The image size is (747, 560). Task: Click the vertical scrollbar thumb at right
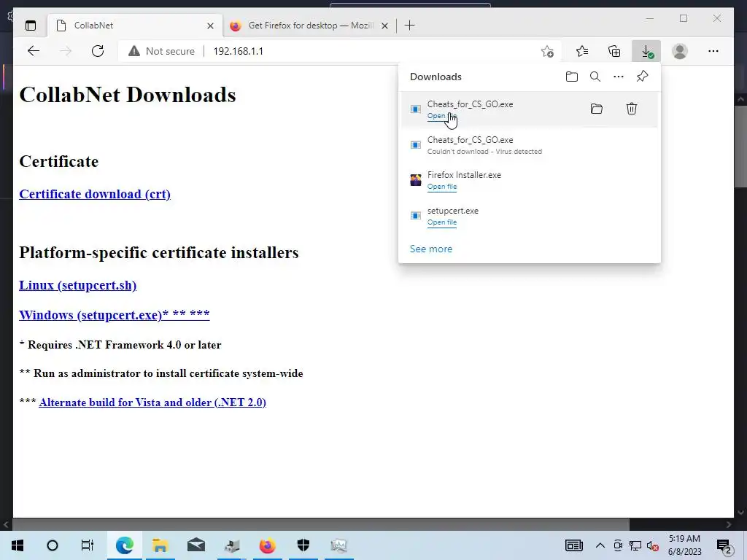[741, 147]
